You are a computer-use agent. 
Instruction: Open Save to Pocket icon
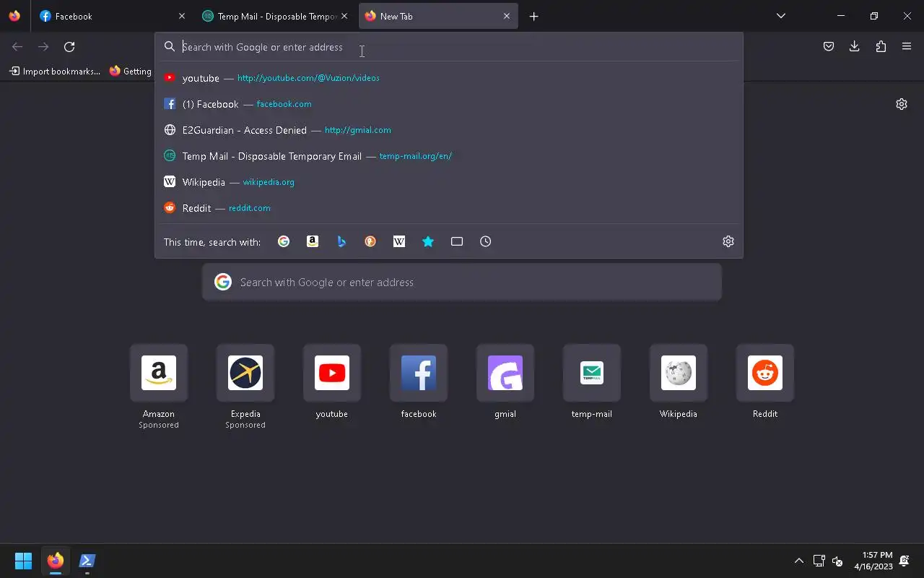pyautogui.click(x=829, y=46)
